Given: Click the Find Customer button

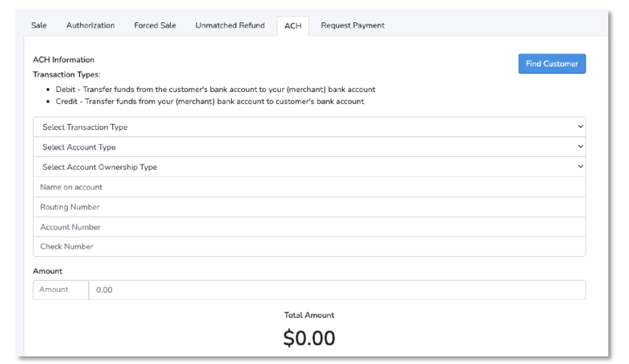Looking at the screenshot, I should point(551,64).
